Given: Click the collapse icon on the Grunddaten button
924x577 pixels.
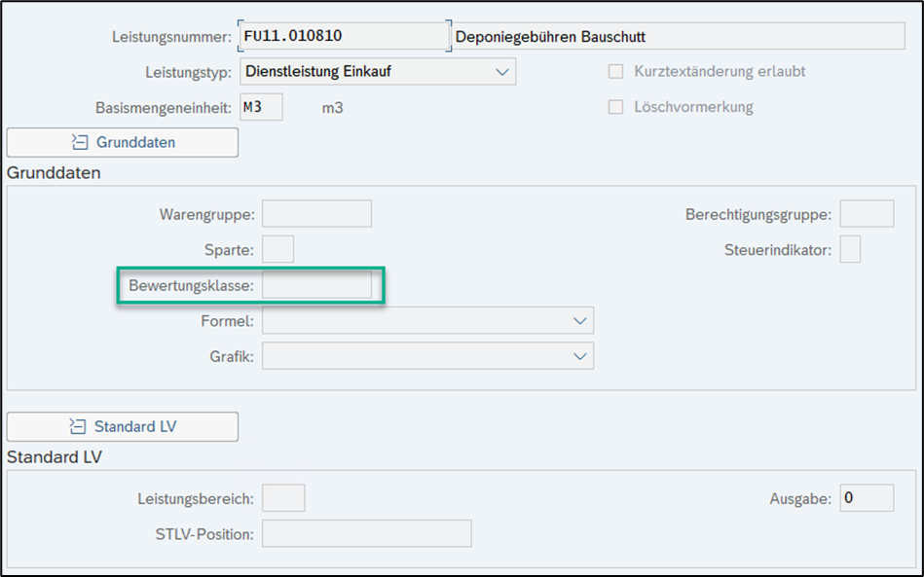Looking at the screenshot, I should [x=80, y=142].
